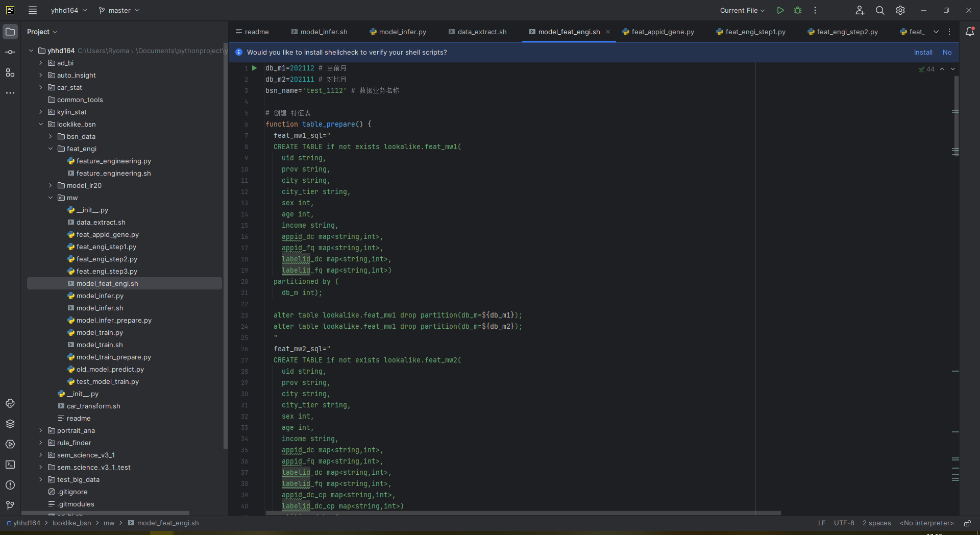Click the run gutter arrow on line 1
980x535 pixels.
pyautogui.click(x=254, y=68)
